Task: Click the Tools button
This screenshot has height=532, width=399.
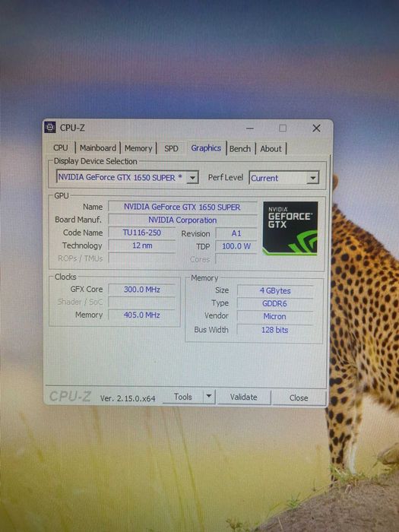Action: click(183, 397)
